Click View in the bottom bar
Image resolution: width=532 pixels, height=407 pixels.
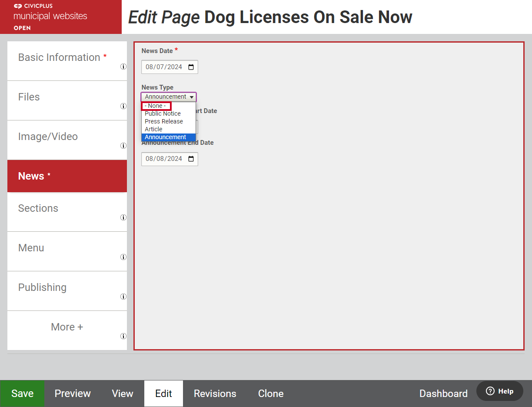123,394
